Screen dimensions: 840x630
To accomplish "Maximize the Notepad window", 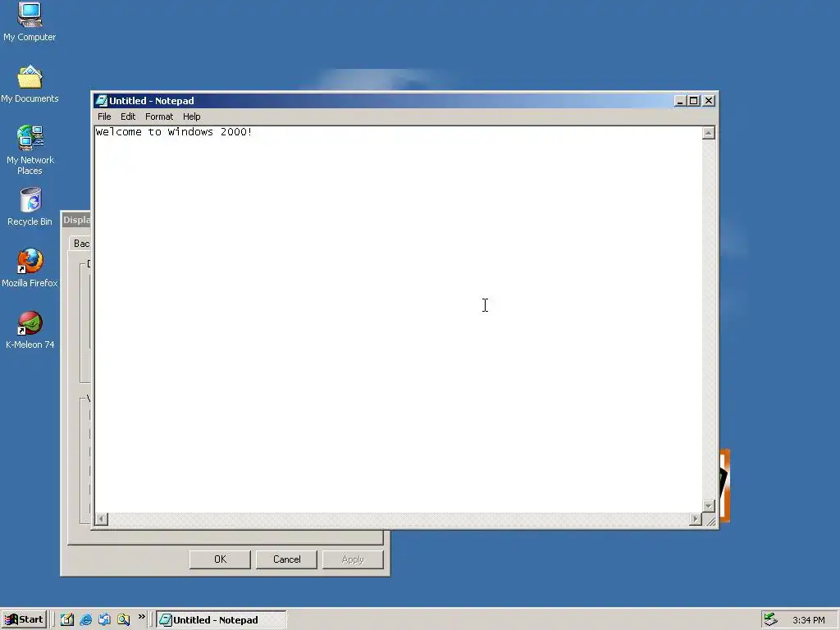I will tap(693, 101).
